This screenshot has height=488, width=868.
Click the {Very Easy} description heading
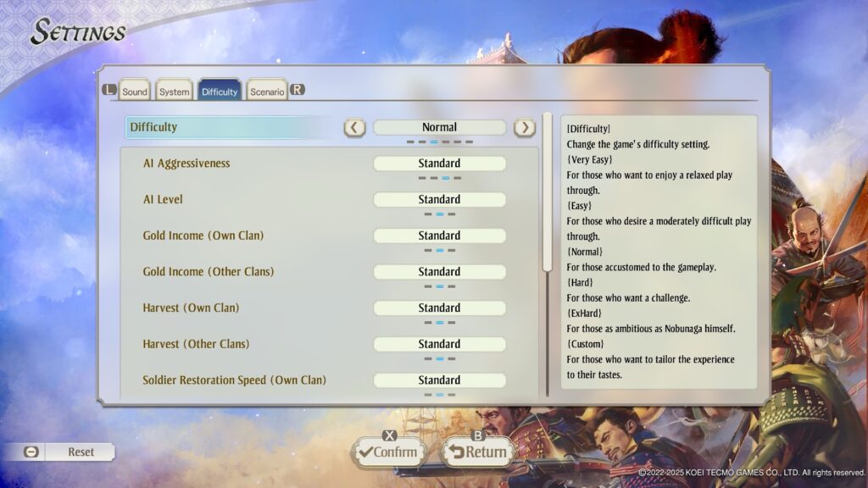tap(590, 160)
